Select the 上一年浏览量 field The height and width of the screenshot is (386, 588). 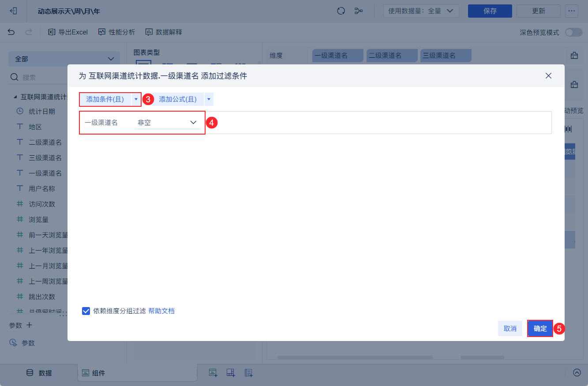(x=48, y=250)
